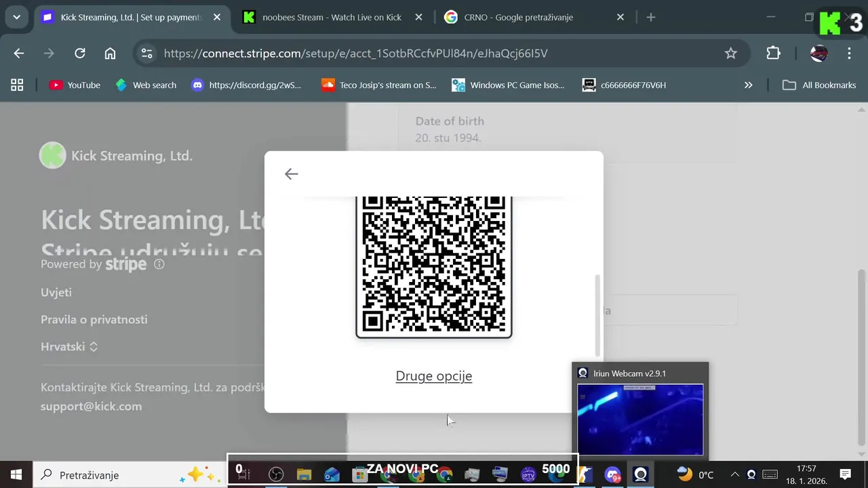Open the 17:57 clock and calendar
Screen dimensions: 868x488
tap(806, 474)
